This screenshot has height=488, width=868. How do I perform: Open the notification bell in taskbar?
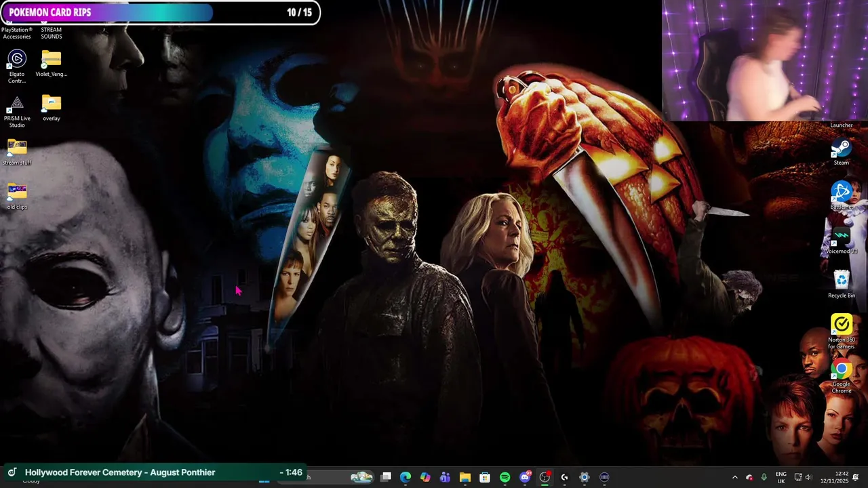pyautogui.click(x=856, y=477)
